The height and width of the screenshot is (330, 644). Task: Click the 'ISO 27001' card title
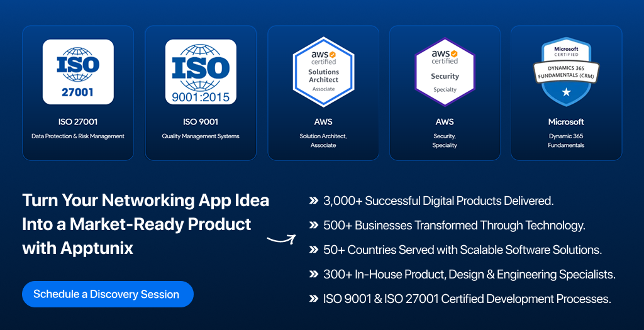[78, 122]
